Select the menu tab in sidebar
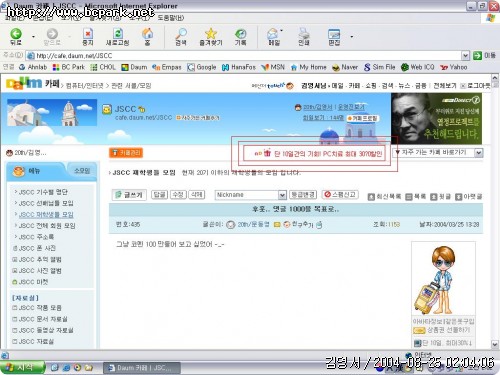Viewport: 500px width, 375px height. 34,171
